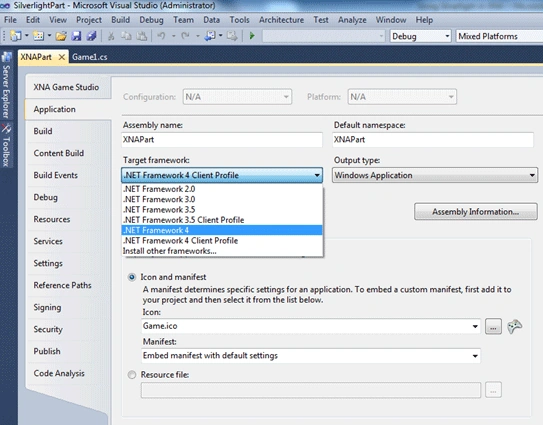Image resolution: width=543 pixels, height=425 pixels.
Task: Click the New Project toolbar icon
Action: pos(16,36)
